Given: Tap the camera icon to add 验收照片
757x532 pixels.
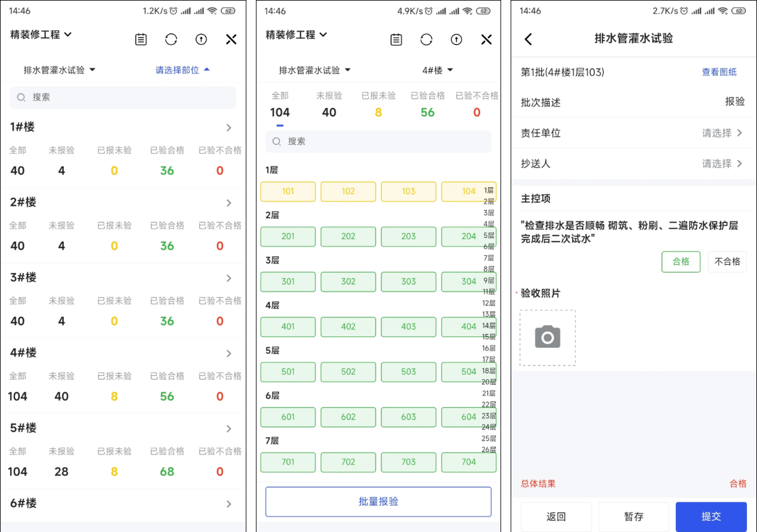Looking at the screenshot, I should pos(547,338).
